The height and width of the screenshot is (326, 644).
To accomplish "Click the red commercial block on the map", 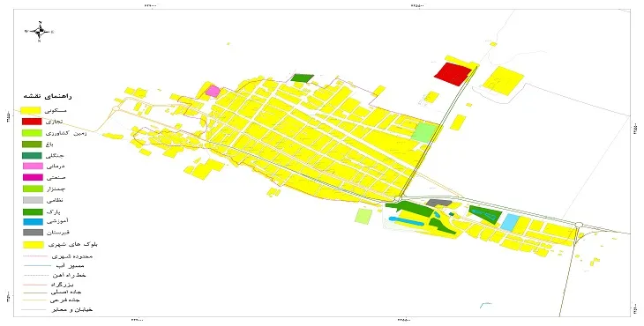I will [x=453, y=74].
